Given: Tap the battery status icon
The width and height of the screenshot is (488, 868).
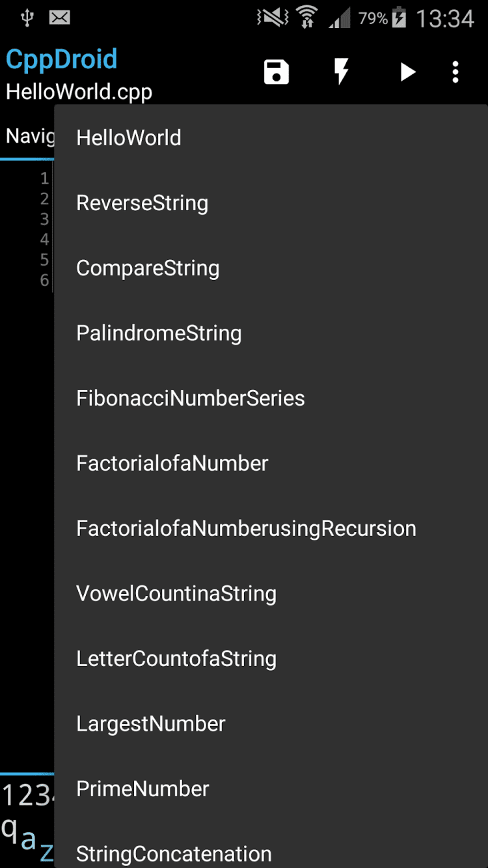Looking at the screenshot, I should coord(400,18).
